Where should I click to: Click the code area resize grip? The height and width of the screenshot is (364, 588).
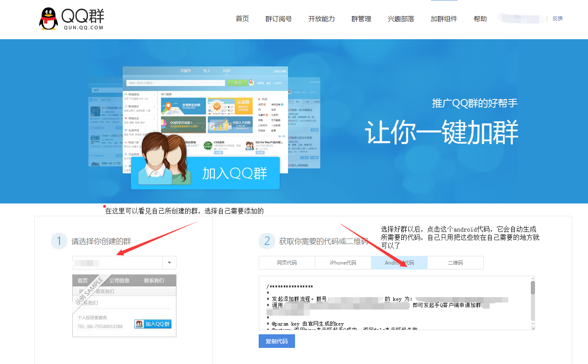(x=533, y=328)
